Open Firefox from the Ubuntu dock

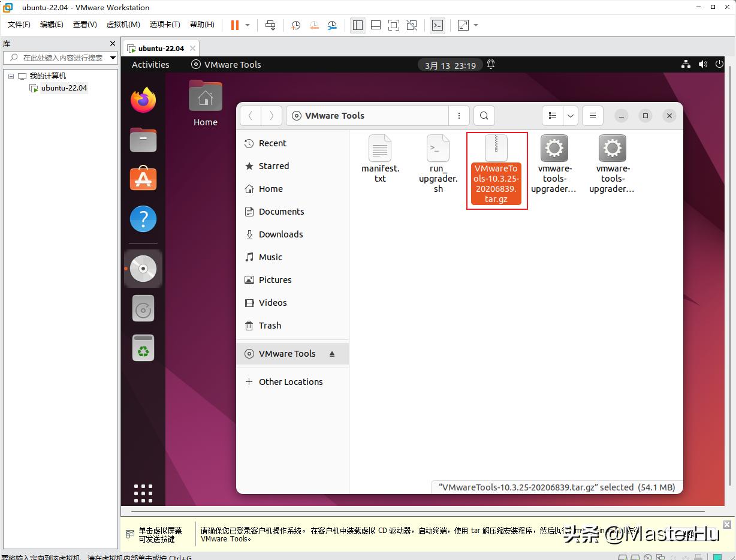coord(143,101)
